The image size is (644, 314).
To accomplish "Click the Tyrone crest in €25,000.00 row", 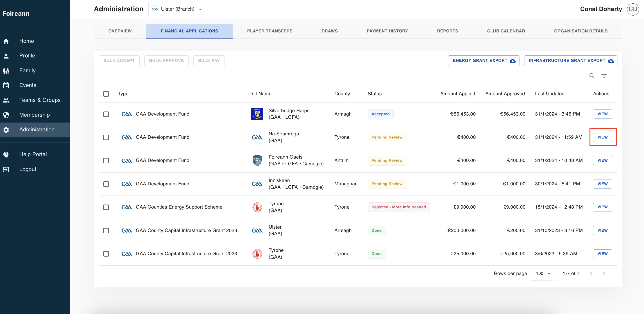I will [257, 254].
